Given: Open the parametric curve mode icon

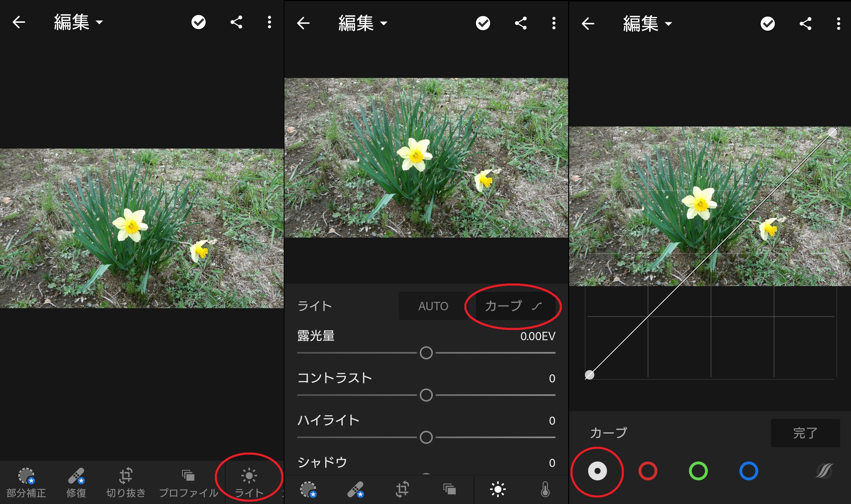Looking at the screenshot, I should pyautogui.click(x=824, y=471).
